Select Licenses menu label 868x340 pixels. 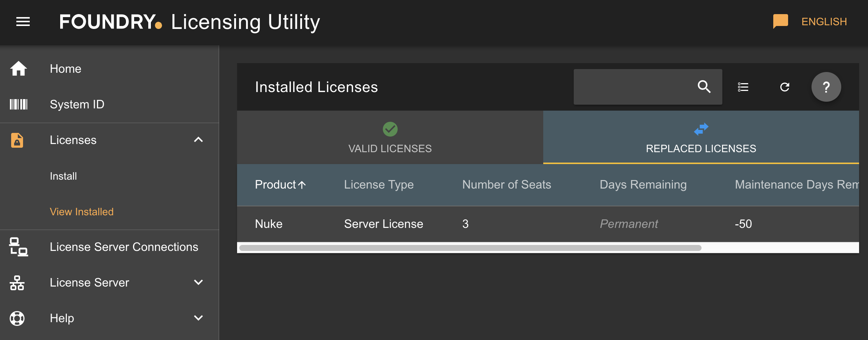point(73,140)
